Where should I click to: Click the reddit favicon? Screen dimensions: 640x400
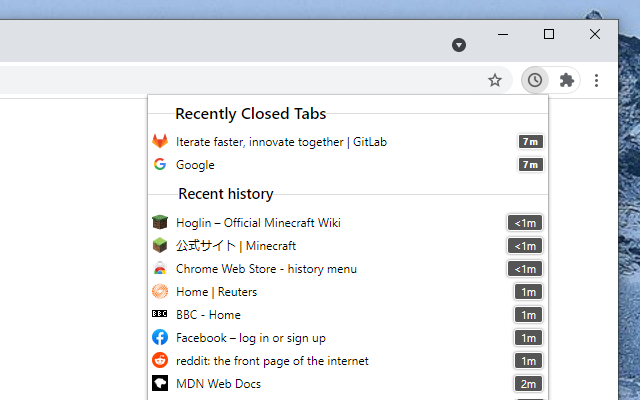tap(160, 361)
